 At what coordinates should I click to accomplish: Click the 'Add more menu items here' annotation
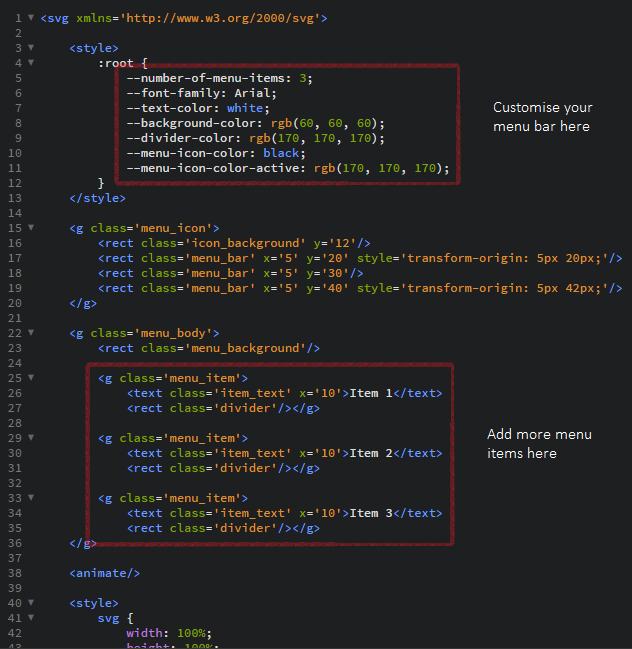539,444
